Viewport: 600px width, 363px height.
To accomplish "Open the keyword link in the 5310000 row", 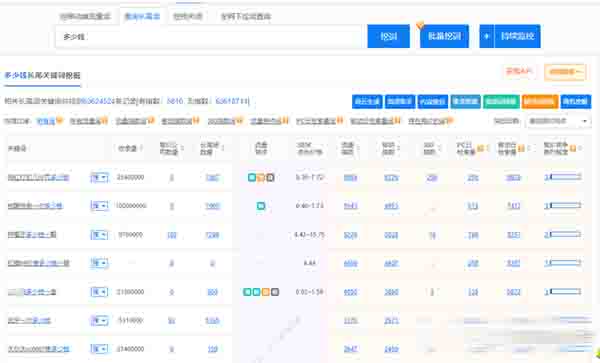I will tap(29, 321).
